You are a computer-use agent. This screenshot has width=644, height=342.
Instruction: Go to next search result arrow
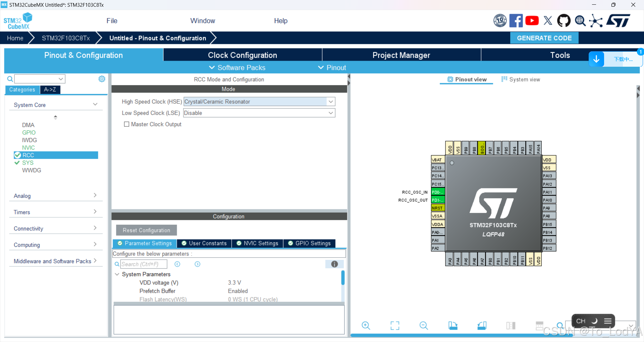[x=198, y=264]
